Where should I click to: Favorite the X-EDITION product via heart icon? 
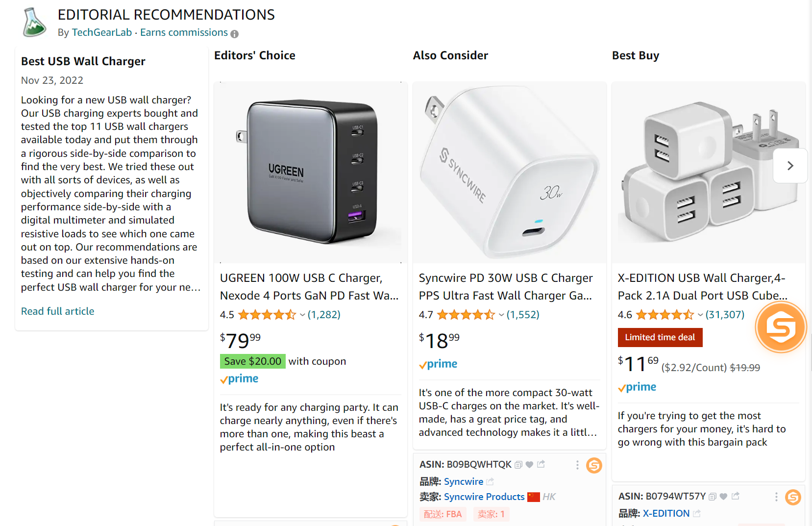[x=723, y=497]
